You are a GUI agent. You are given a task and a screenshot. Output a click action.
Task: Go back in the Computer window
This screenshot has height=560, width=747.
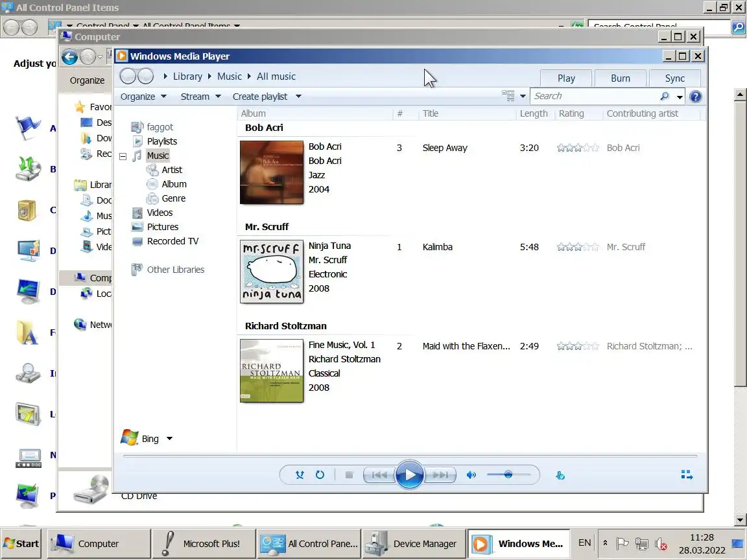point(69,57)
